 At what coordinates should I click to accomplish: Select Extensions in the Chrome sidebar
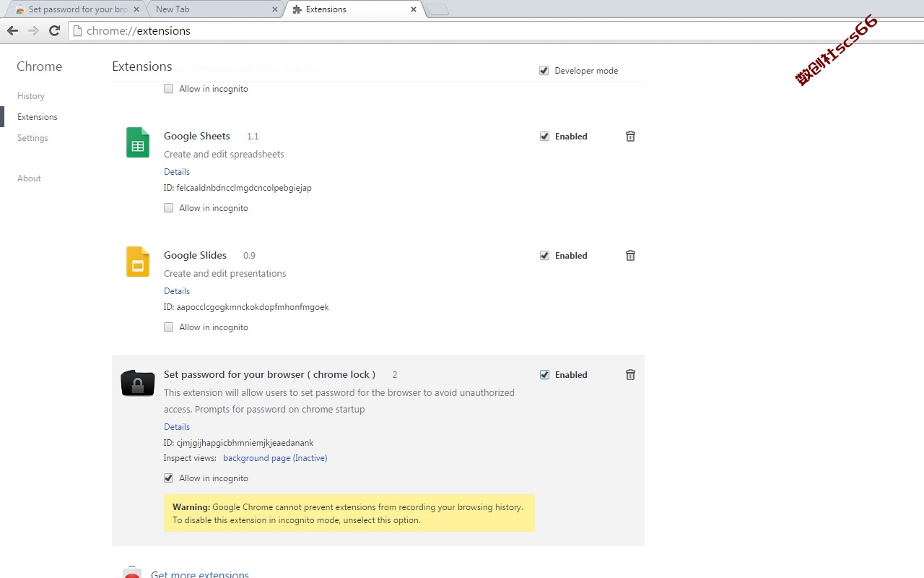click(38, 116)
